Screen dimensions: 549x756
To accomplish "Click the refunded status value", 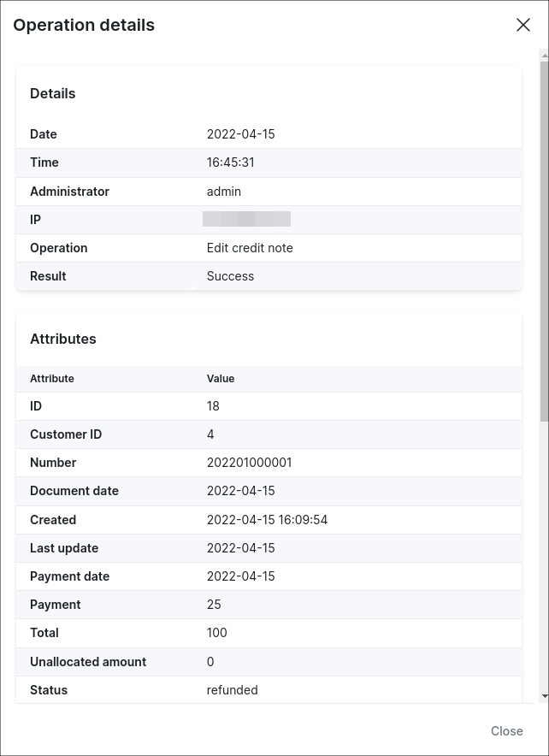I will 232,690.
